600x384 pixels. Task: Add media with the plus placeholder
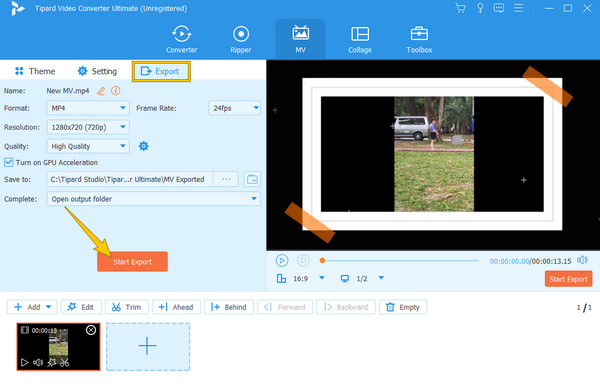pos(148,347)
